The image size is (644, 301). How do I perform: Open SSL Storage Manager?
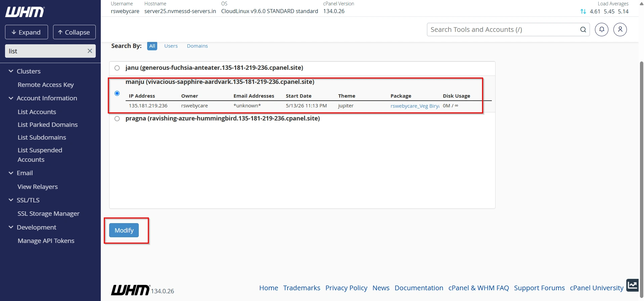(49, 213)
